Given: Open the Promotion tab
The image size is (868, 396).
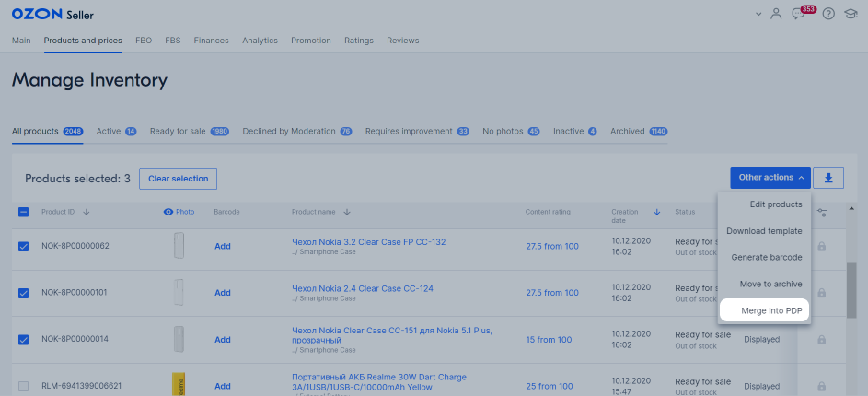Looking at the screenshot, I should click(311, 41).
